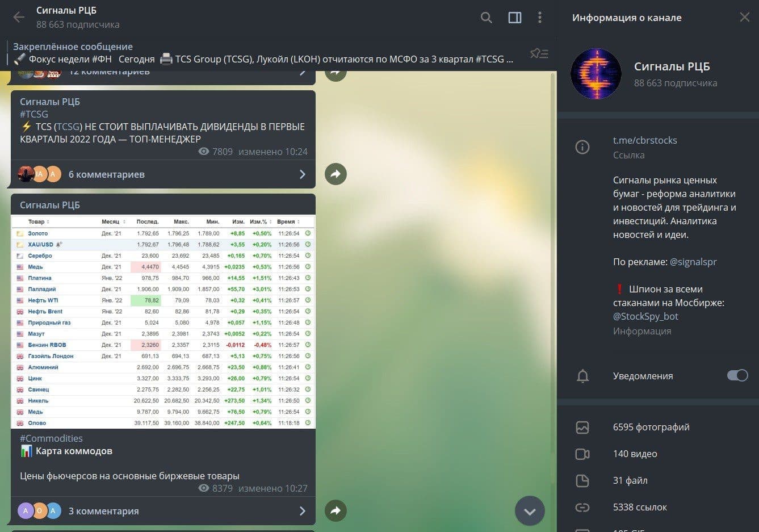The image size is (759, 532).
Task: Click the file document icon
Action: click(x=582, y=481)
